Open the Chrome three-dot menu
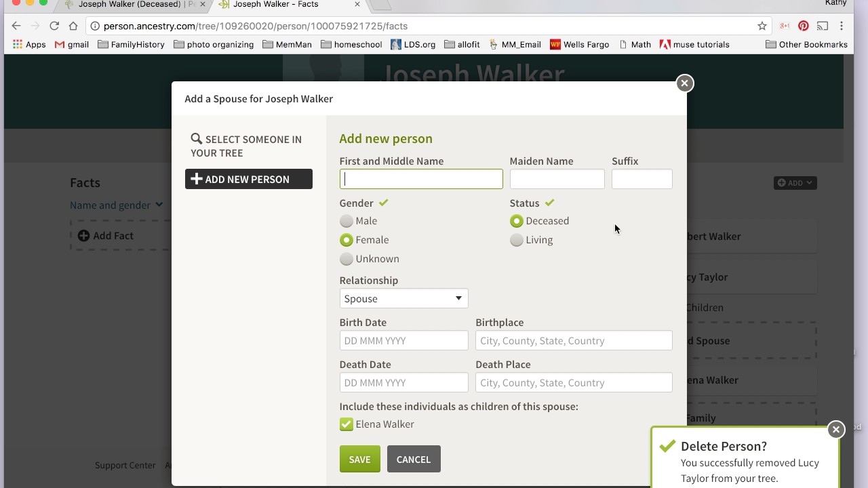Screen dimensions: 868x488 842,26
